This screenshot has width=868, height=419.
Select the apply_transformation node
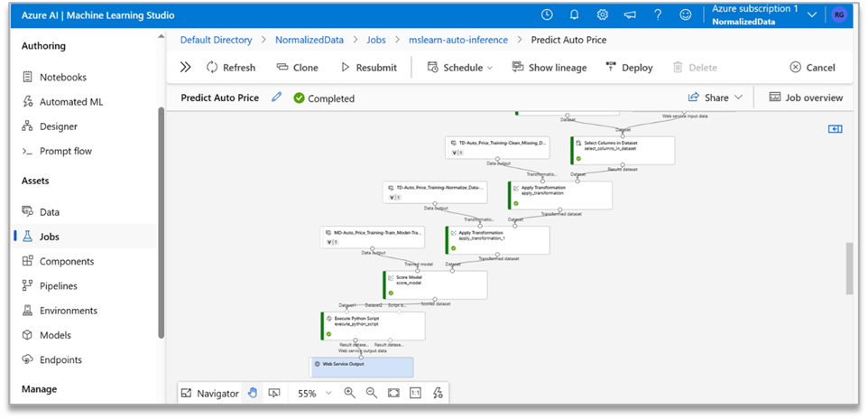click(x=560, y=195)
